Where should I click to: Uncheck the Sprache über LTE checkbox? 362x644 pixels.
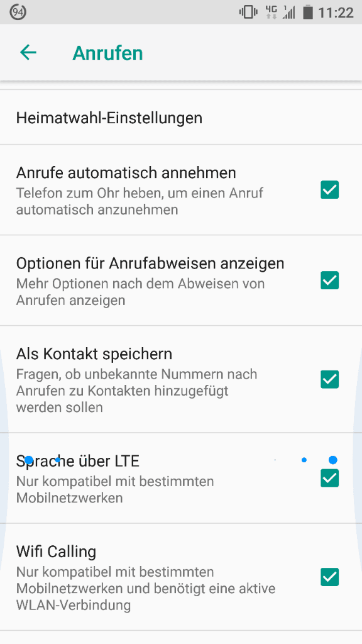click(329, 478)
